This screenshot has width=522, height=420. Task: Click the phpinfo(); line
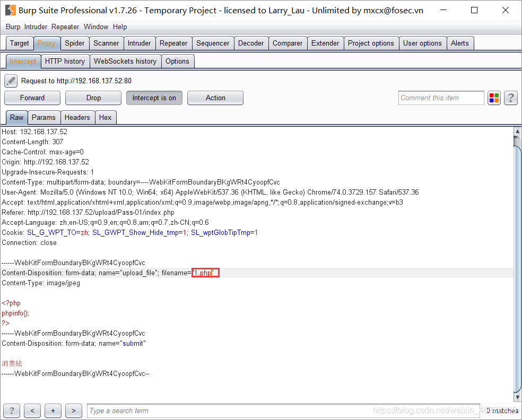[x=15, y=313]
